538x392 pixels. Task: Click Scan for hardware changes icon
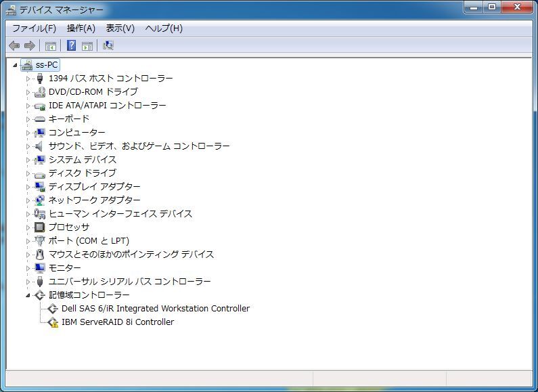click(108, 45)
